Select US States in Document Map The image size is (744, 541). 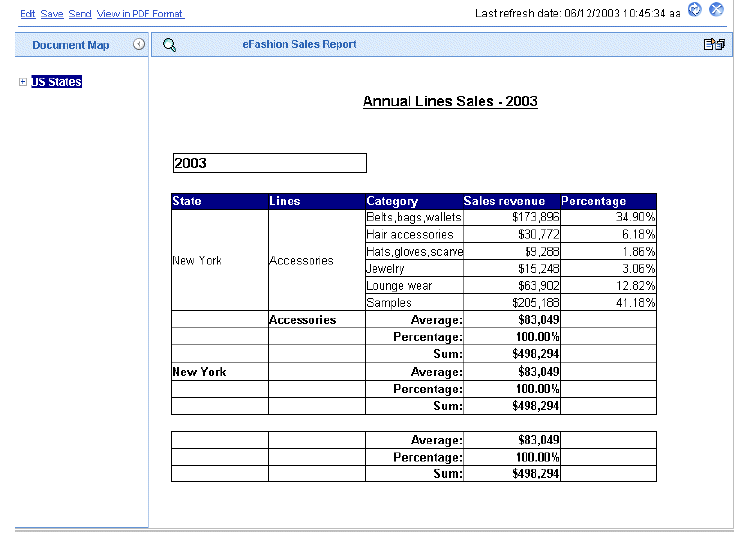[56, 82]
